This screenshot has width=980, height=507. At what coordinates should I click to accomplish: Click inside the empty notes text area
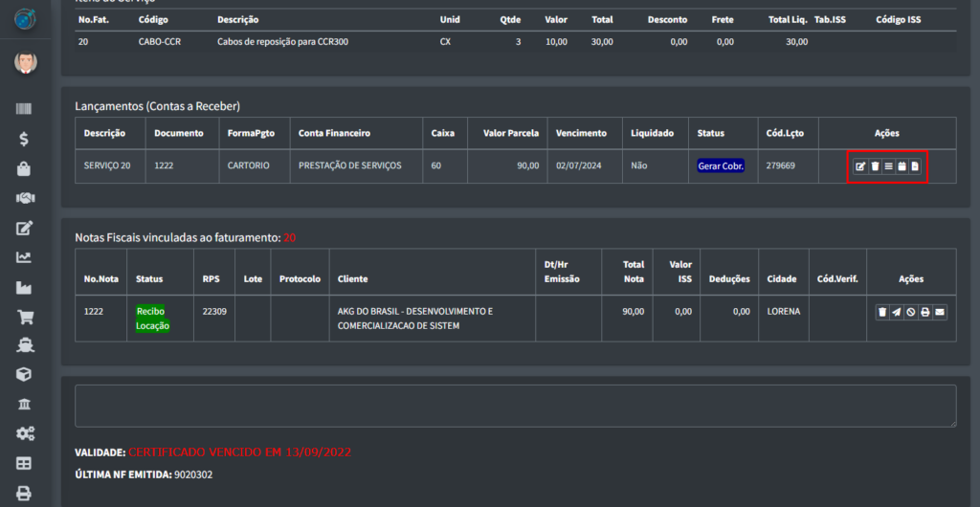[x=515, y=406]
